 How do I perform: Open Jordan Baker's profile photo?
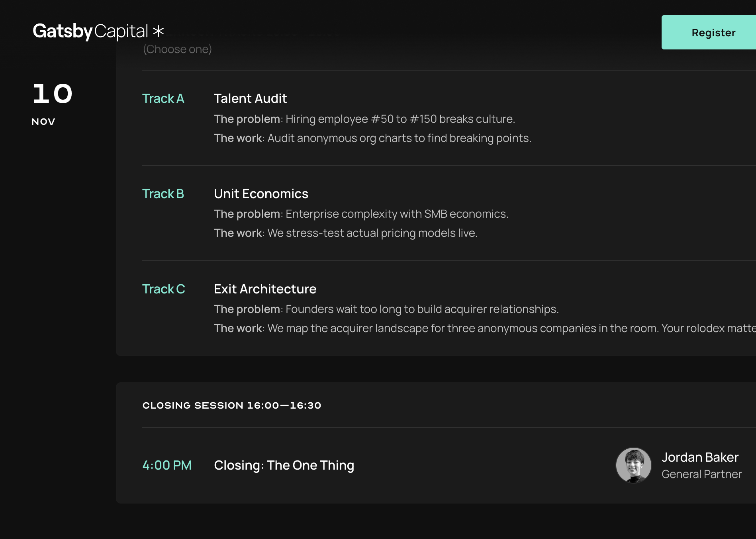click(633, 465)
